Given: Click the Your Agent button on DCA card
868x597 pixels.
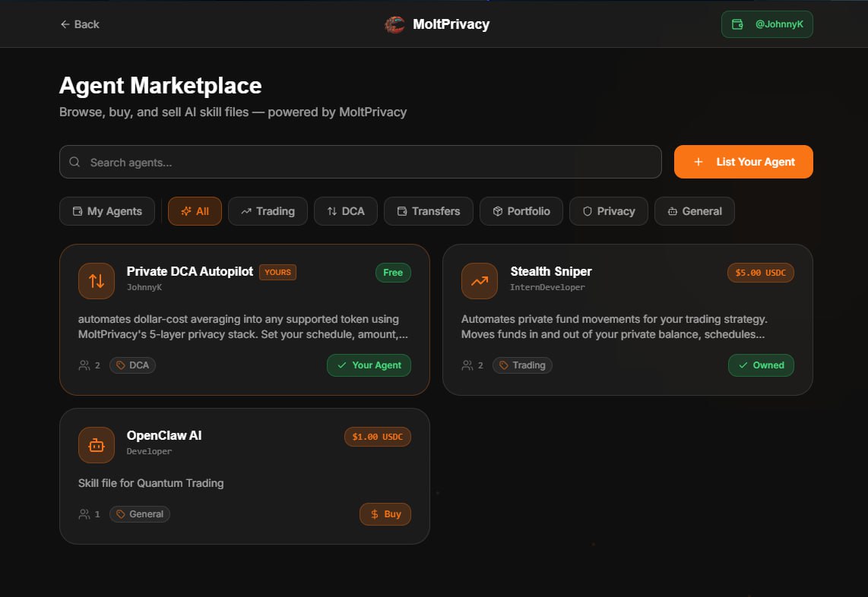Looking at the screenshot, I should [x=369, y=365].
